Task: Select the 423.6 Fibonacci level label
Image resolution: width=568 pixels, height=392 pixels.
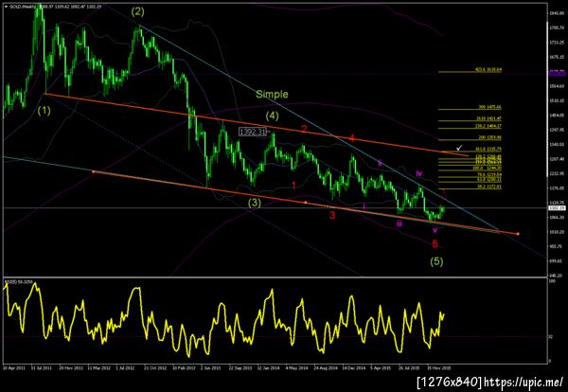Action: click(x=488, y=69)
